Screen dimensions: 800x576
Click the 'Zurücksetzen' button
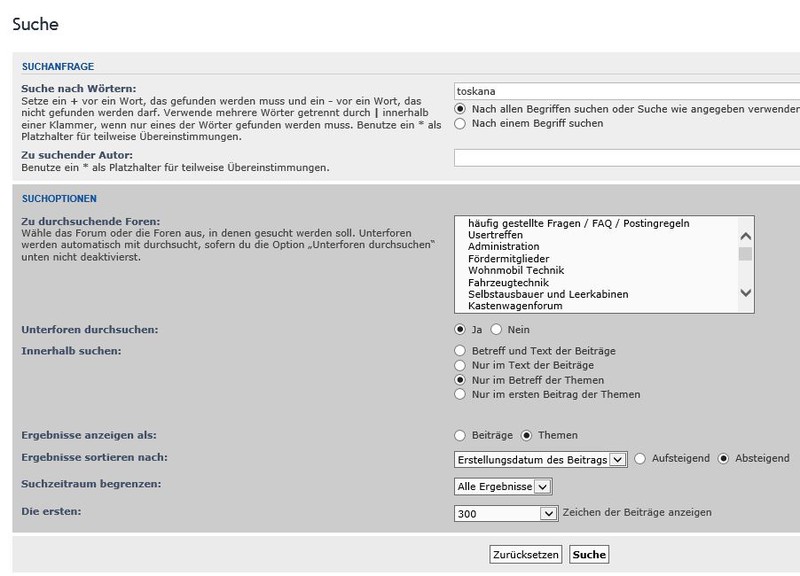point(526,554)
